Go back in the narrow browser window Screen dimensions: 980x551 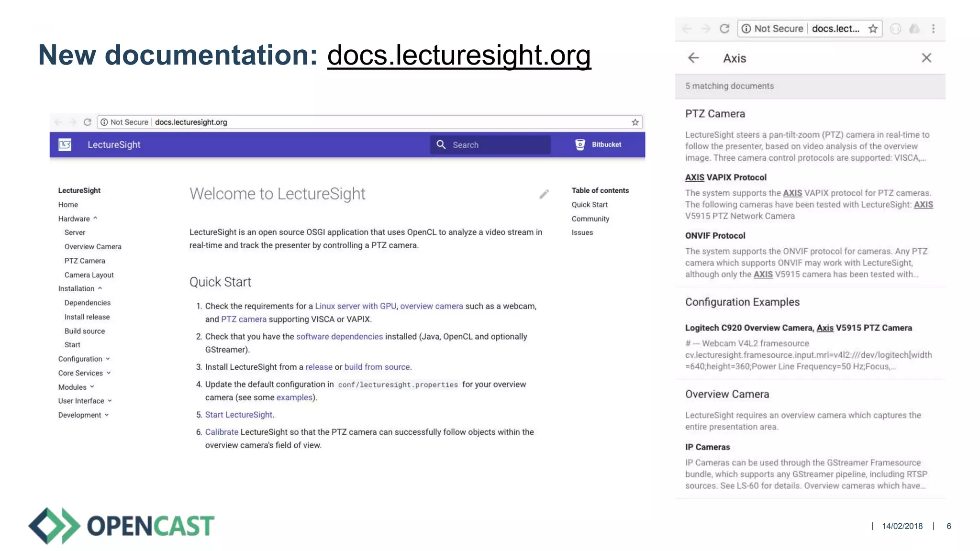[687, 29]
